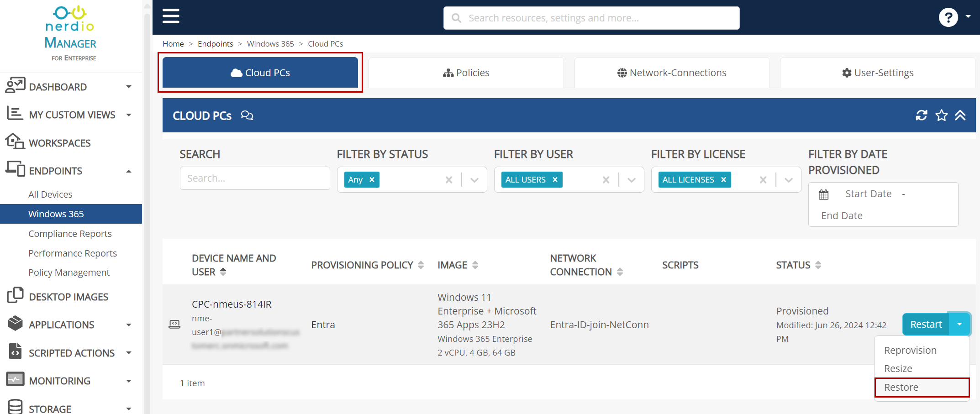Collapse the Endpoints menu section
The image size is (980, 414).
point(129,171)
